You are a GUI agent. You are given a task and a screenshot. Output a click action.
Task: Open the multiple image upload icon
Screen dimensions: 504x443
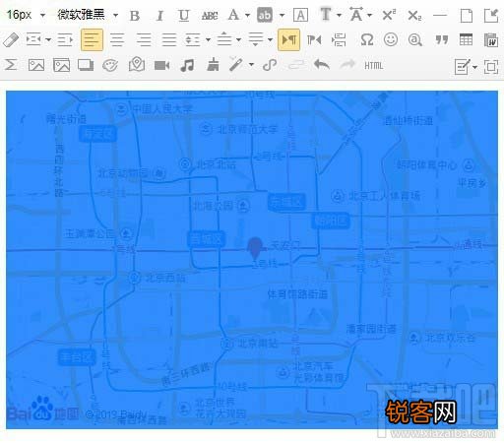[61, 65]
